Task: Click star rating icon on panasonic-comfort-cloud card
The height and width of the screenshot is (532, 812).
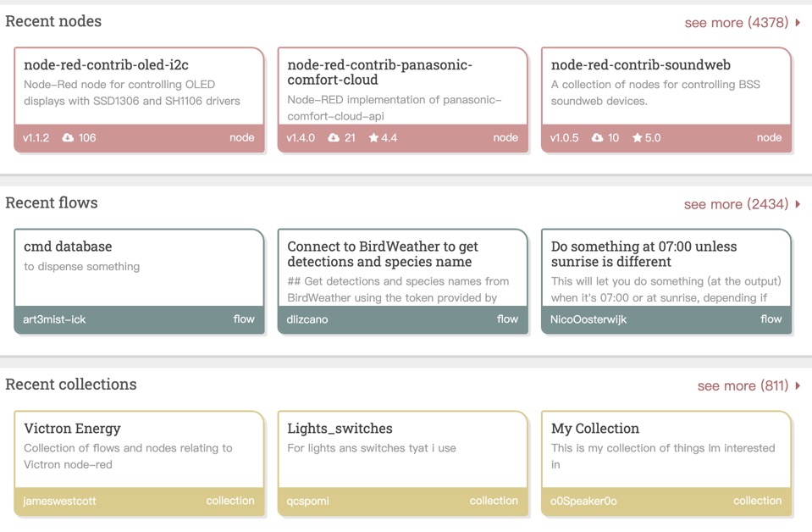Action: pos(374,138)
